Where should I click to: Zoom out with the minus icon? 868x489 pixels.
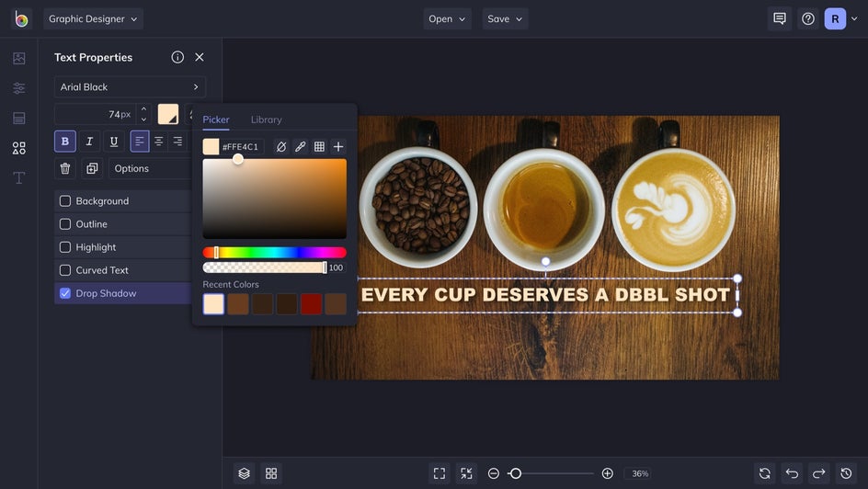493,473
